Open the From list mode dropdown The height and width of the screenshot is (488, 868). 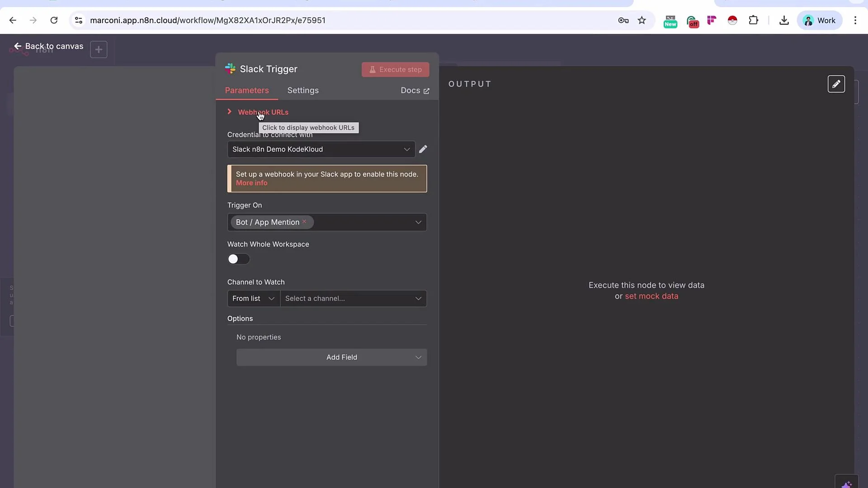(254, 299)
